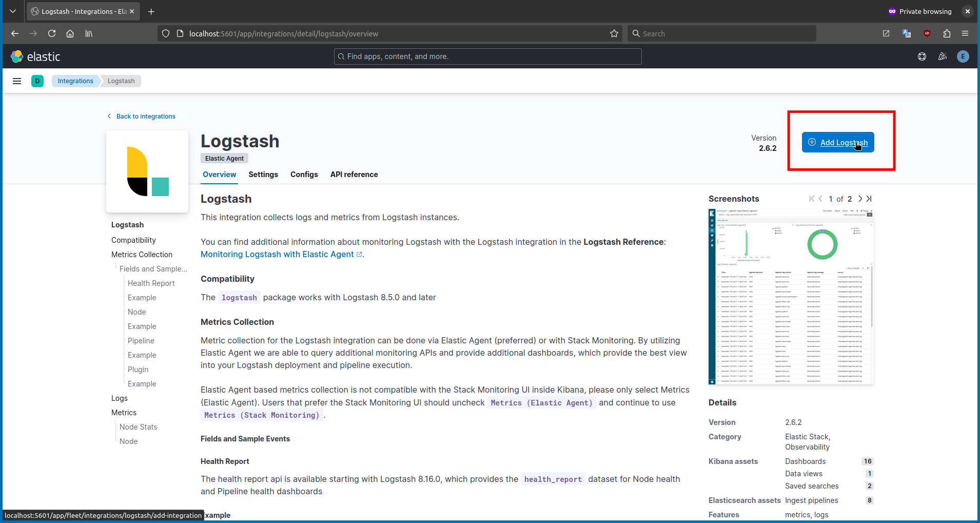Open Monitoring Logstash with Elastic Agent link
This screenshot has width=980, height=523.
click(x=282, y=255)
